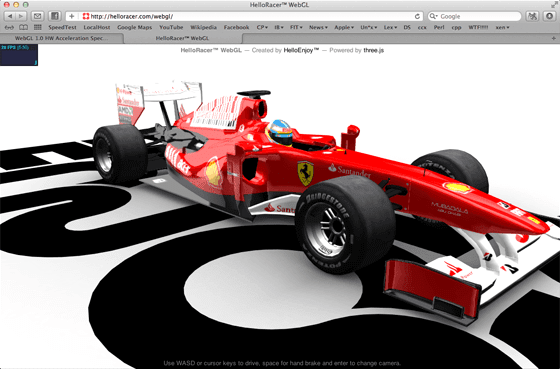Open the SpeedTest bookmark
The height and width of the screenshot is (369, 560).
tap(62, 28)
